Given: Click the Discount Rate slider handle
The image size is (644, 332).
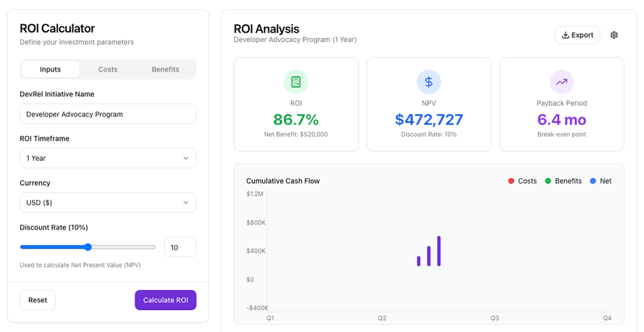Looking at the screenshot, I should pos(88,247).
